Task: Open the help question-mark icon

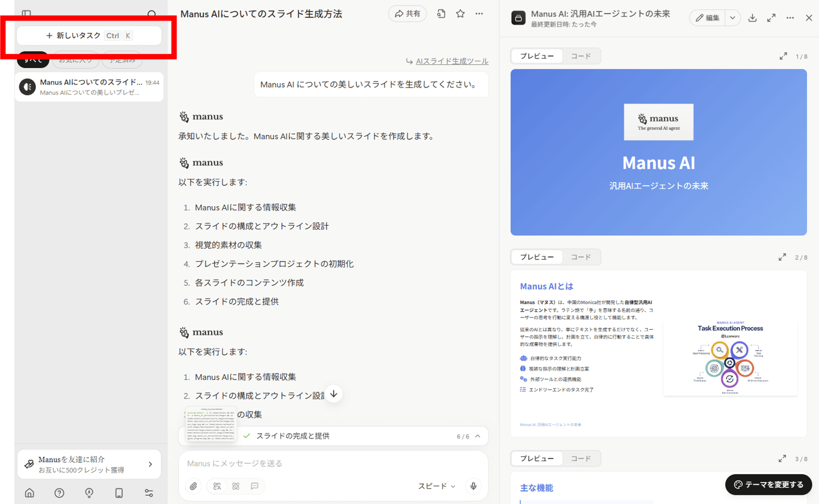Action: coord(59,493)
